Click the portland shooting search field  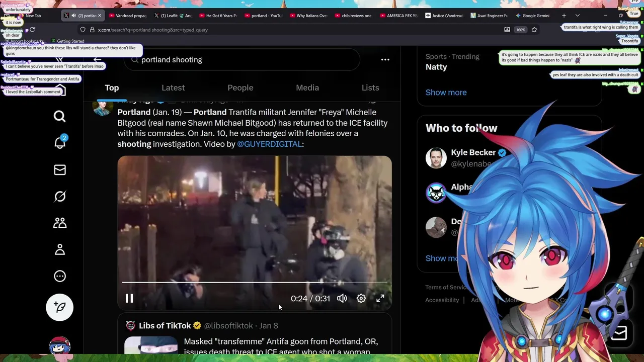pos(242,60)
